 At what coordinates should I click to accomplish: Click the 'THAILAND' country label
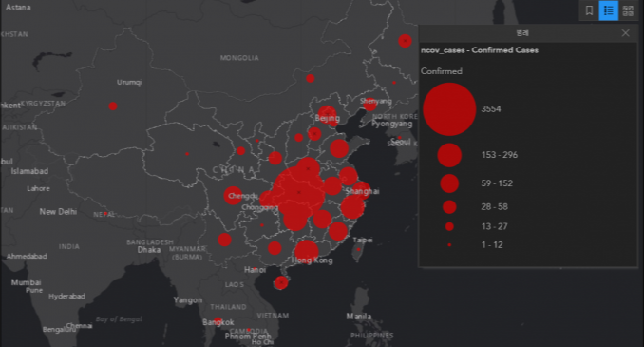click(228, 307)
